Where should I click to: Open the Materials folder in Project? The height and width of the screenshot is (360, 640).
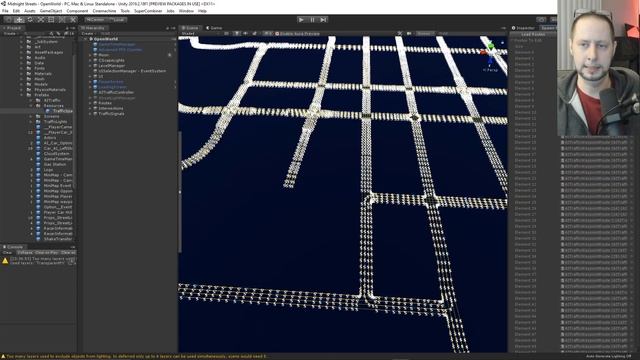coord(43,73)
